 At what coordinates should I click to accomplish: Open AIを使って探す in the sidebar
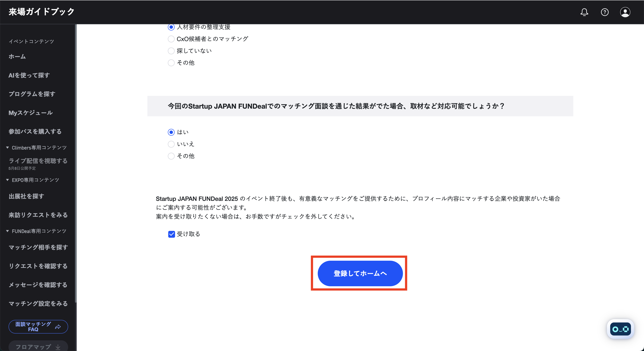coord(29,75)
